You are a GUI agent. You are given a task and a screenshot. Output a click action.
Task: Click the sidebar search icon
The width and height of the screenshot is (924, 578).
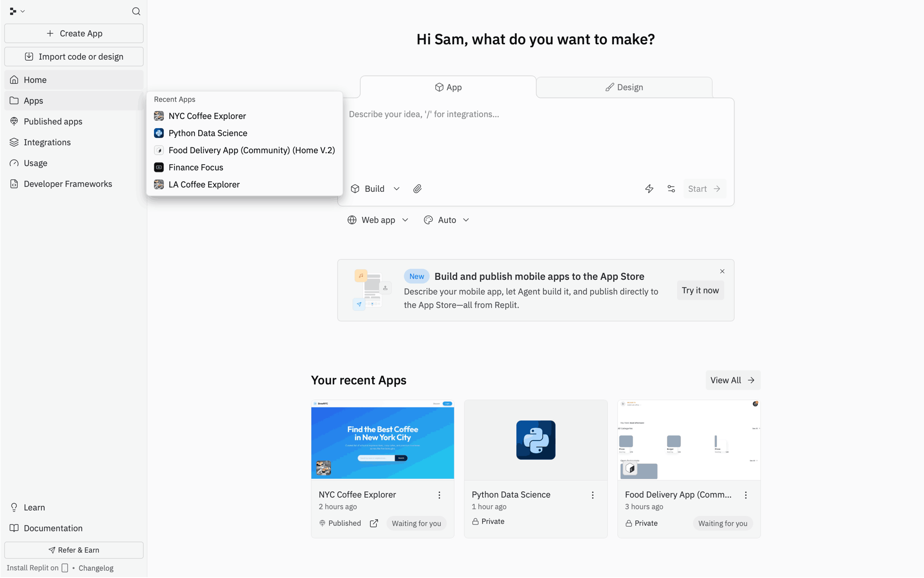coord(136,11)
